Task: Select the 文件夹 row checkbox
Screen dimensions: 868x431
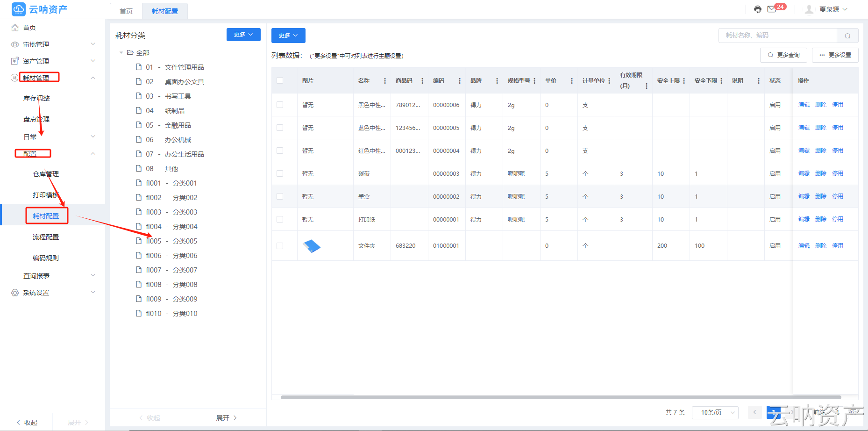Action: [280, 246]
